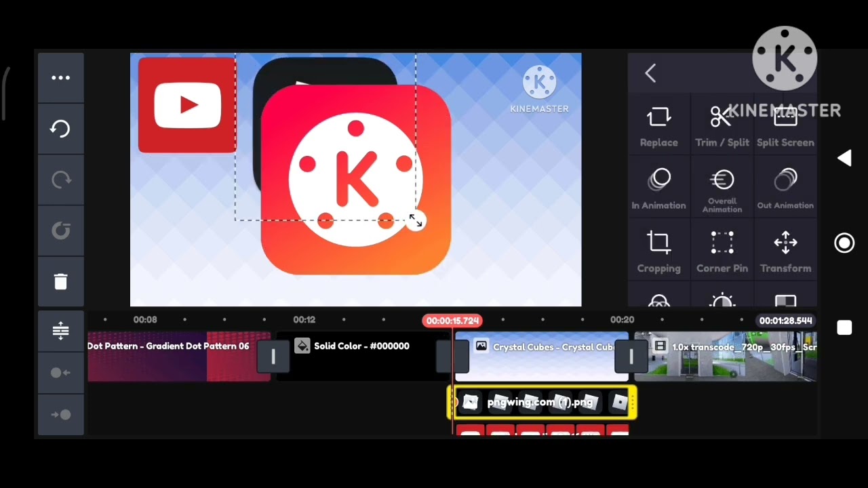Tap the YouTube logo in the preview
The image size is (868, 488).
tap(187, 105)
